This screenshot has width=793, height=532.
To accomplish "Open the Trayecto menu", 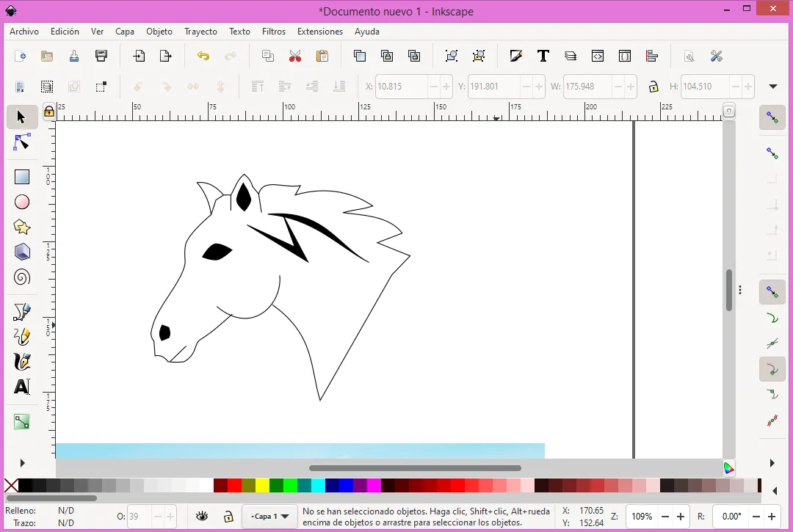I will tap(200, 32).
